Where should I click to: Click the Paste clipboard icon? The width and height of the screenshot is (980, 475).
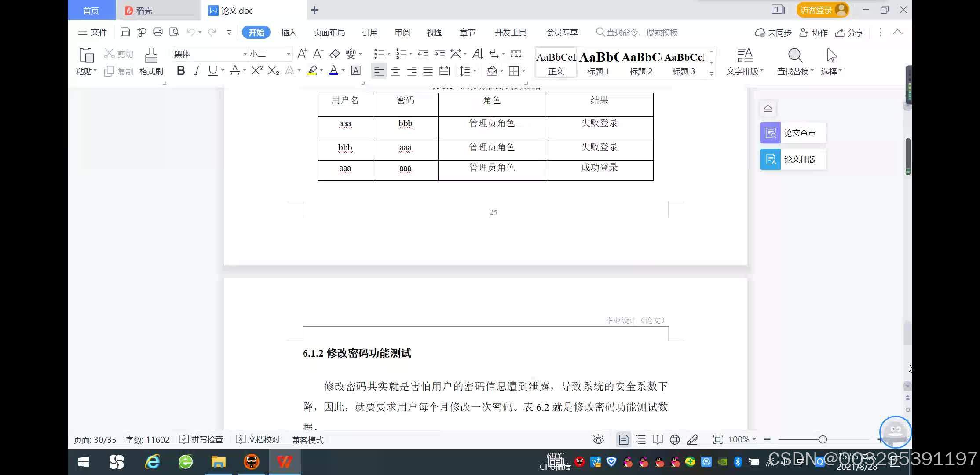(86, 55)
